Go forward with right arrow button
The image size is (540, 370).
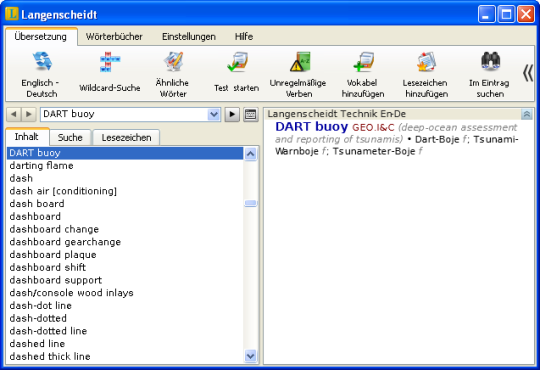pos(29,114)
